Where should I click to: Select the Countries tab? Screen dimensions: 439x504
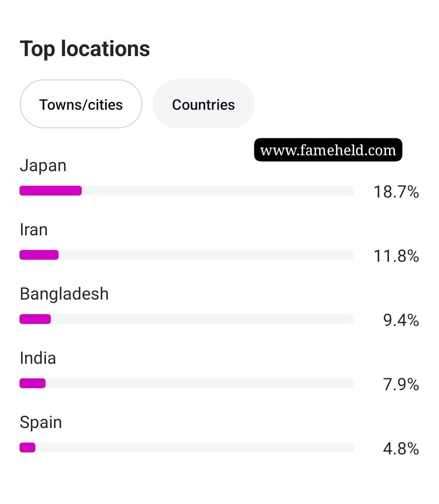(x=203, y=104)
